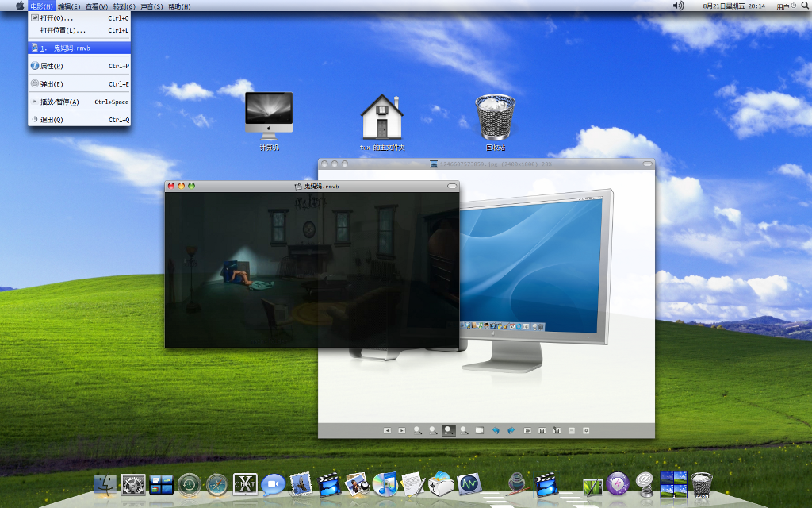Image resolution: width=812 pixels, height=508 pixels.
Task: Open the 转到(G) menu
Action: click(124, 6)
